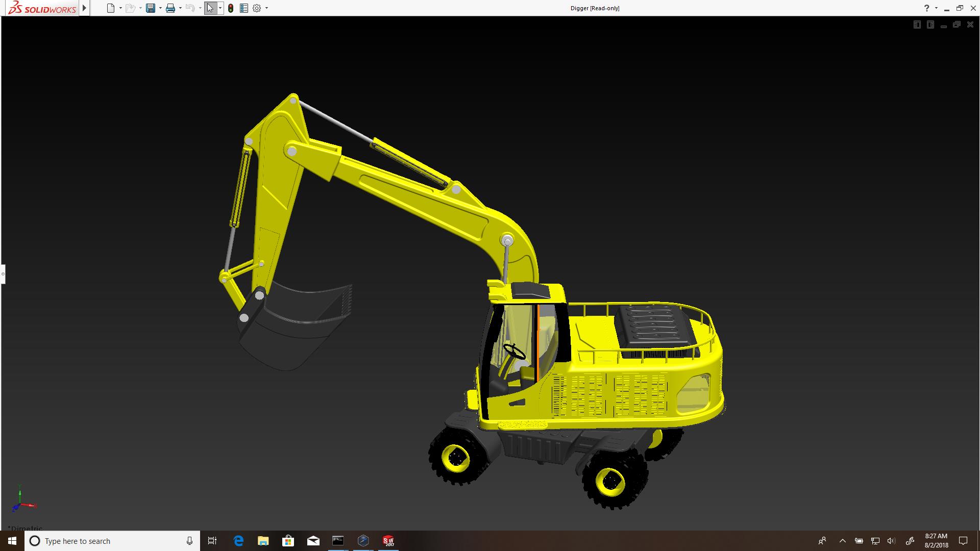Click the SolidWorks Help question mark
The width and height of the screenshot is (980, 551).
tap(926, 8)
